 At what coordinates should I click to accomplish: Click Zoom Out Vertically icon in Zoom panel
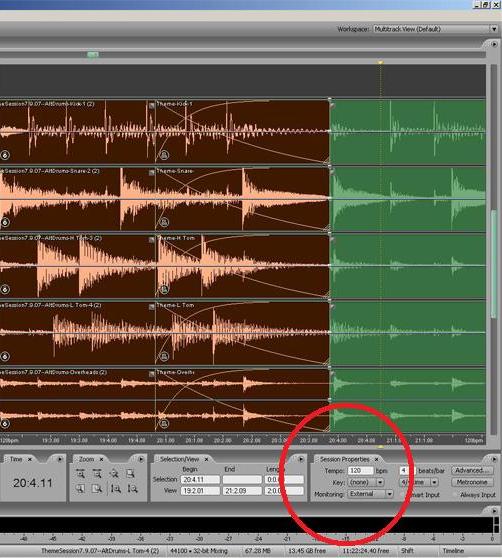(x=132, y=489)
